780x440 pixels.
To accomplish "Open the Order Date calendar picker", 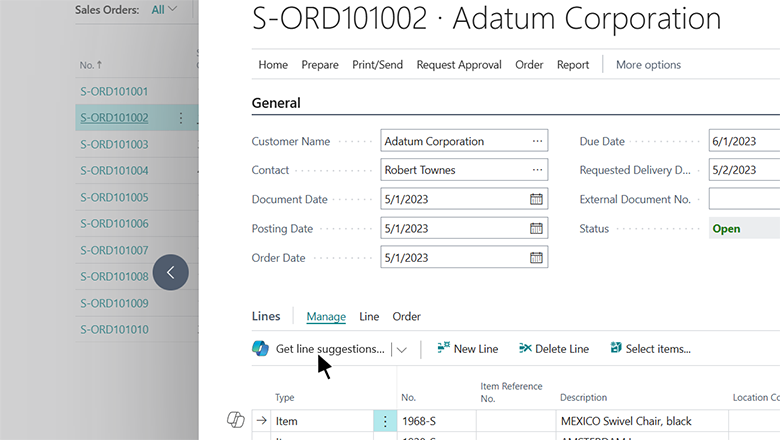I will point(537,258).
